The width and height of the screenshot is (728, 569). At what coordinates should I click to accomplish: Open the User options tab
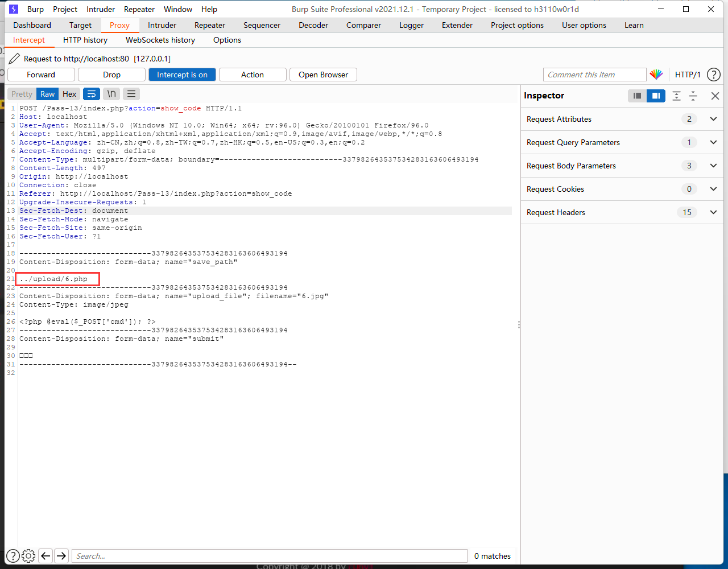[x=584, y=25]
